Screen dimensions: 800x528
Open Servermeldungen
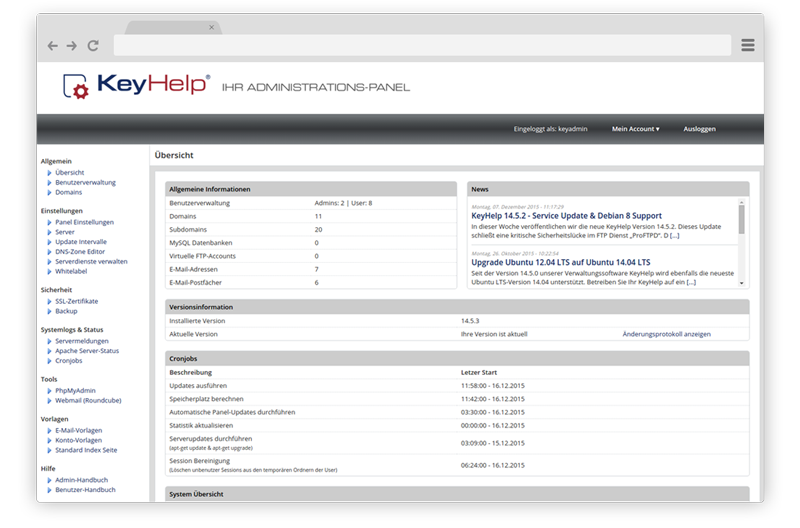(x=82, y=341)
